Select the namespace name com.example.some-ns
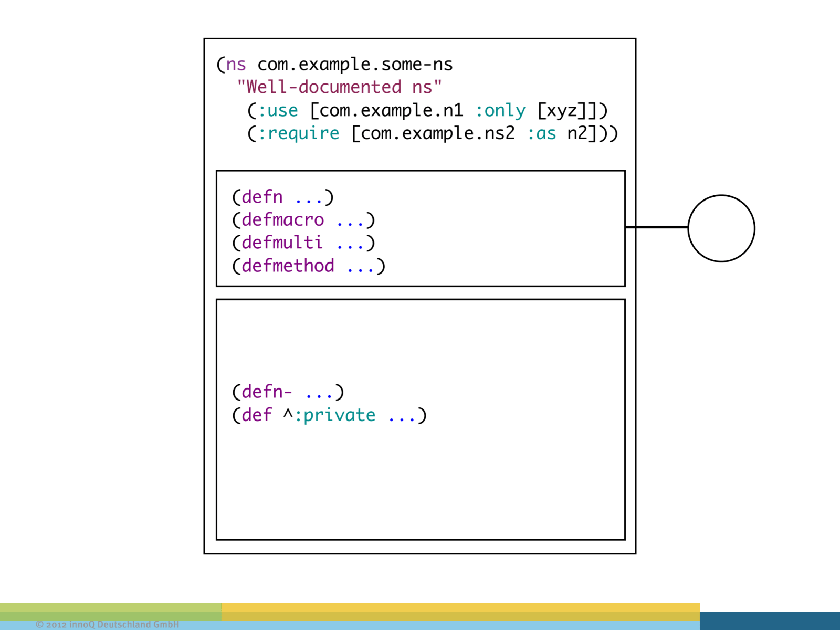The width and height of the screenshot is (840, 630). [x=355, y=65]
